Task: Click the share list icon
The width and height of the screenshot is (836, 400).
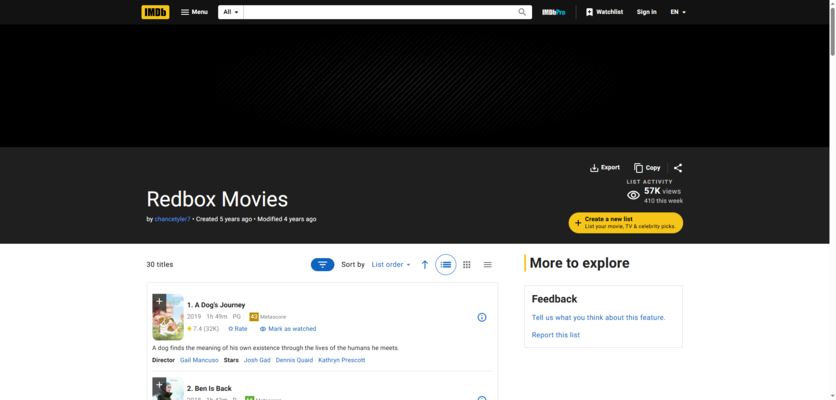Action: [678, 168]
